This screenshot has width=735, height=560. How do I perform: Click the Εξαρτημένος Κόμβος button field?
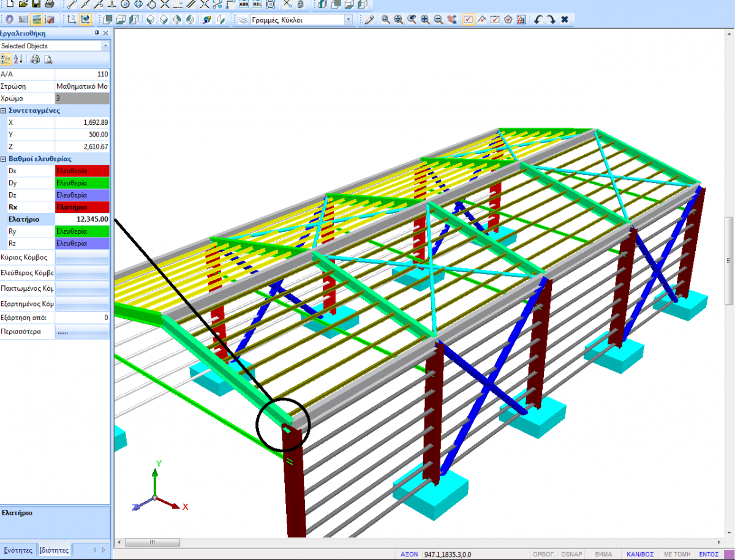(82, 302)
